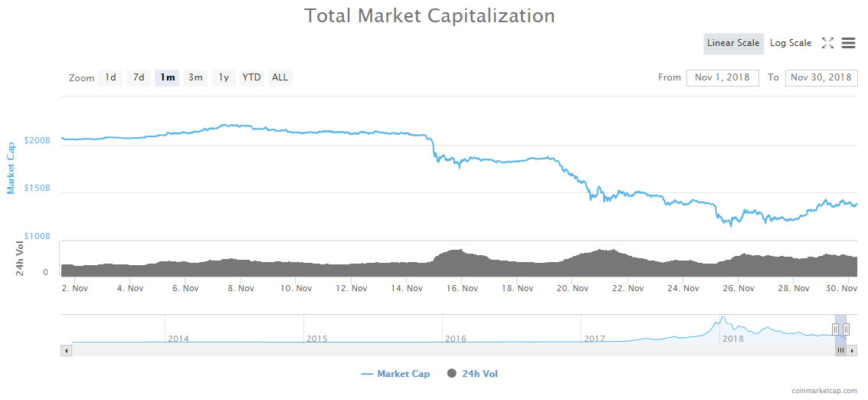Screen dimensions: 868x400
Task: Select the 3m zoom range
Action: [x=195, y=77]
